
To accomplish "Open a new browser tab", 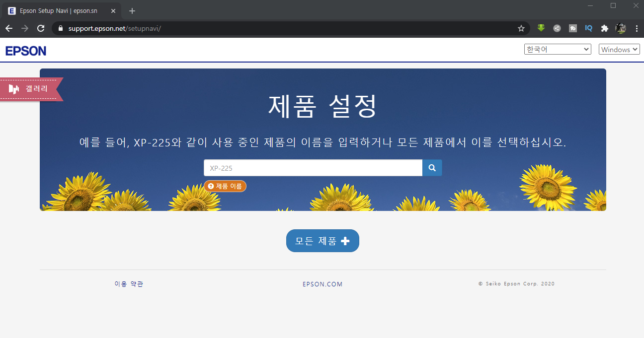I will [x=132, y=11].
